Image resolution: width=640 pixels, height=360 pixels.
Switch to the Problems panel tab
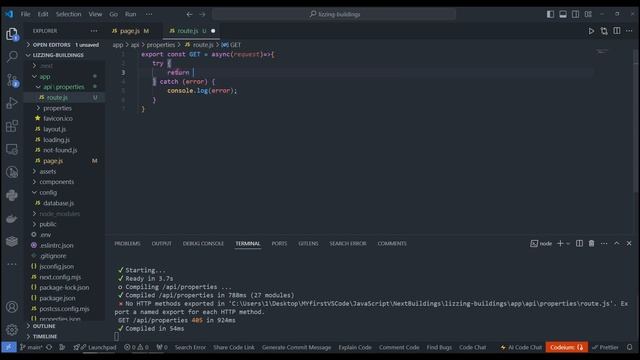click(127, 244)
